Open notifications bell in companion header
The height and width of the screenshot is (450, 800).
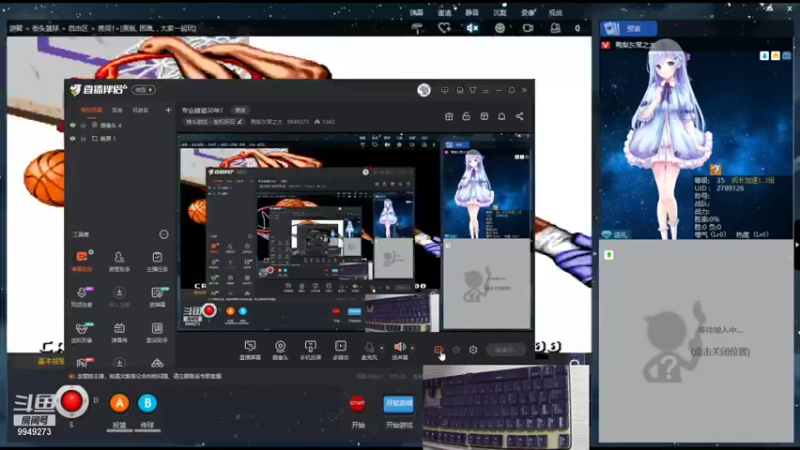(x=502, y=116)
